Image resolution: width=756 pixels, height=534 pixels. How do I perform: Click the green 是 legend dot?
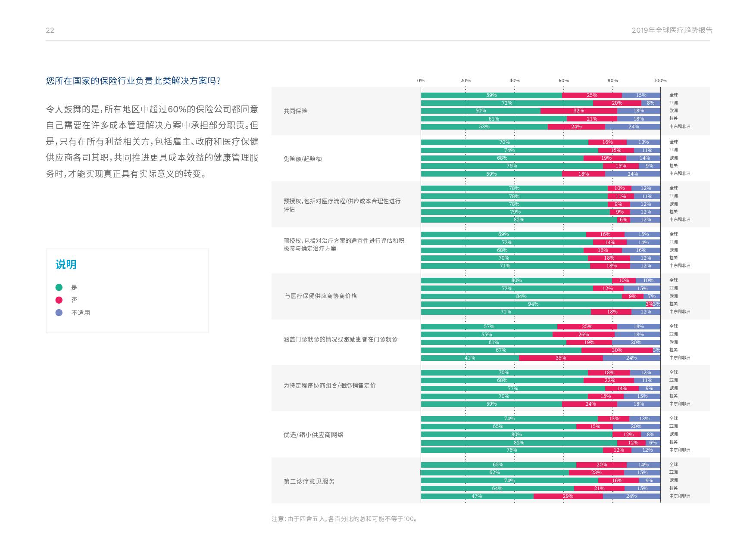click(59, 287)
